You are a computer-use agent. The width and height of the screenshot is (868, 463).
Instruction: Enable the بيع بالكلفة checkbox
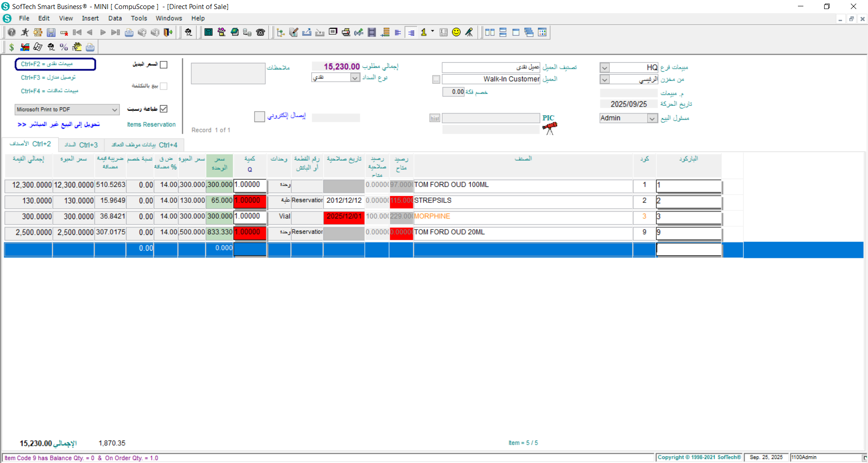pyautogui.click(x=164, y=86)
